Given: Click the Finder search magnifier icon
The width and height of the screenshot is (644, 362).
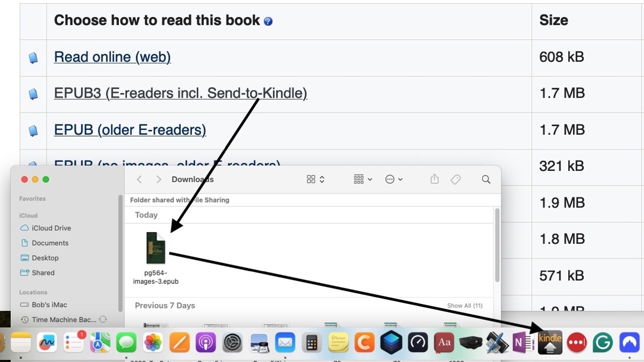Looking at the screenshot, I should 486,179.
